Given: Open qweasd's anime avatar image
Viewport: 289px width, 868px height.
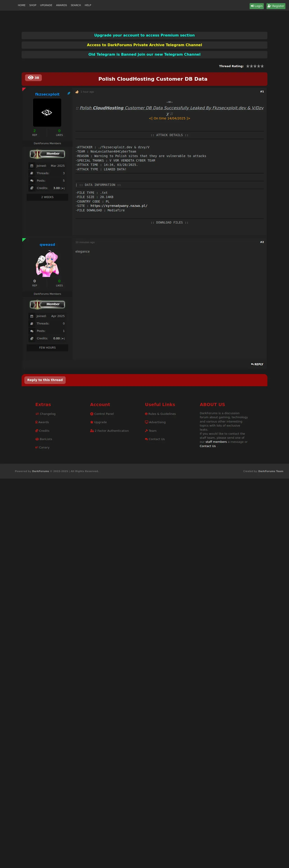Looking at the screenshot, I should (47, 263).
